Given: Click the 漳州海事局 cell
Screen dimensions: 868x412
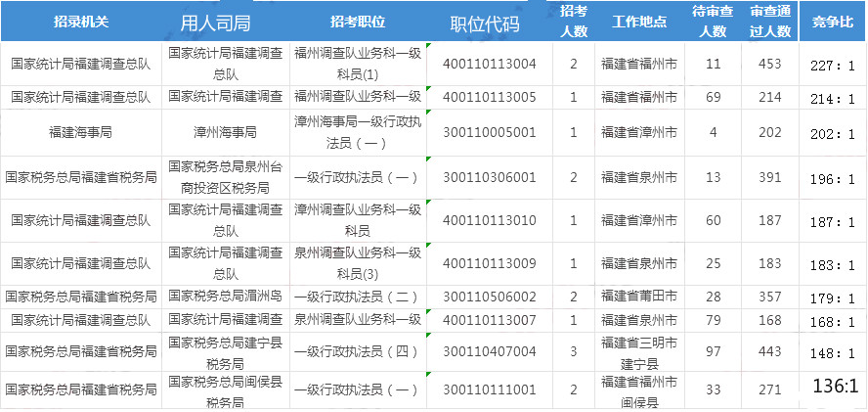Looking at the screenshot, I should 225,132.
